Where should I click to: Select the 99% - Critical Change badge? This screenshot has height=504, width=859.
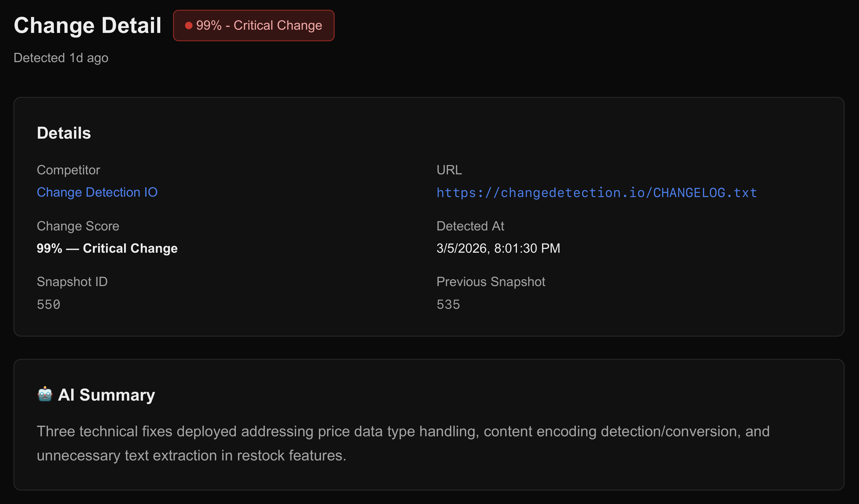pos(254,25)
